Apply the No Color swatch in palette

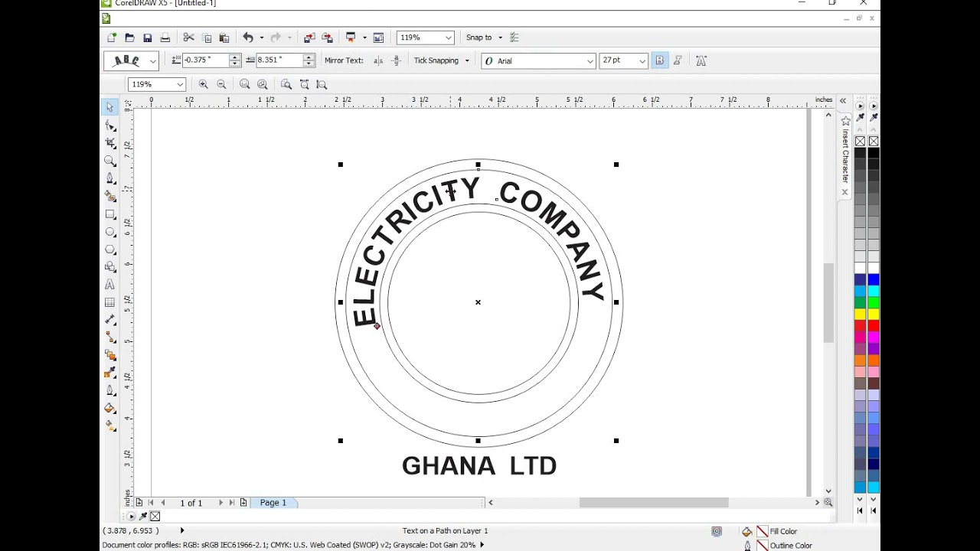click(x=860, y=142)
